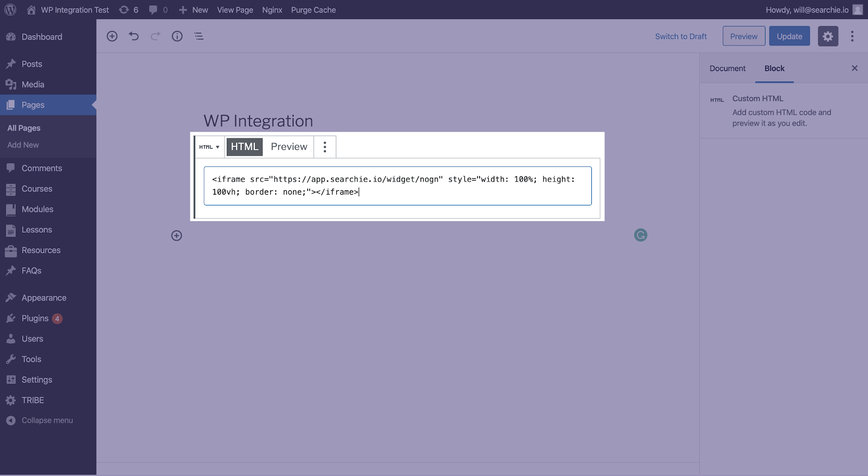Click the WordPress logo in admin bar
868x476 pixels.
pyautogui.click(x=10, y=10)
